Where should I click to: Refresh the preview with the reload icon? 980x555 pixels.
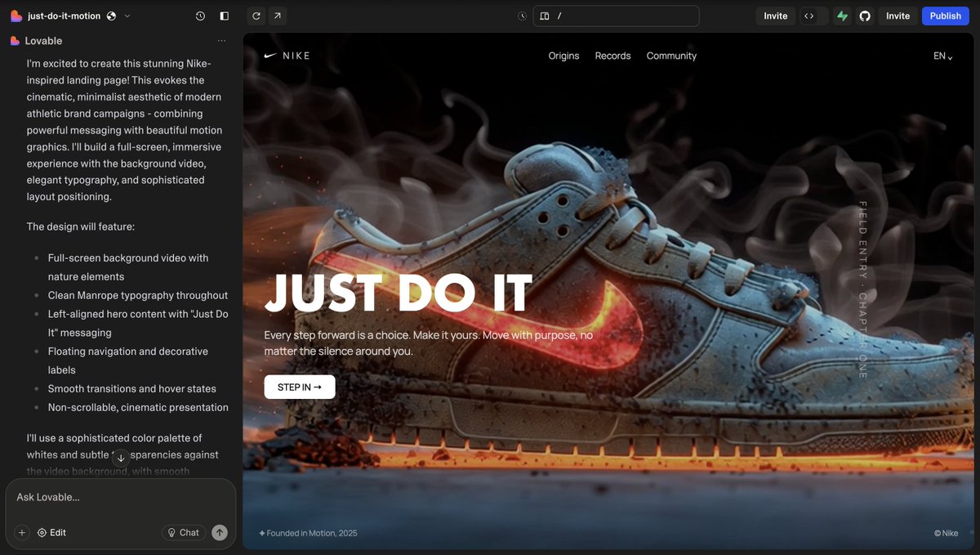256,16
